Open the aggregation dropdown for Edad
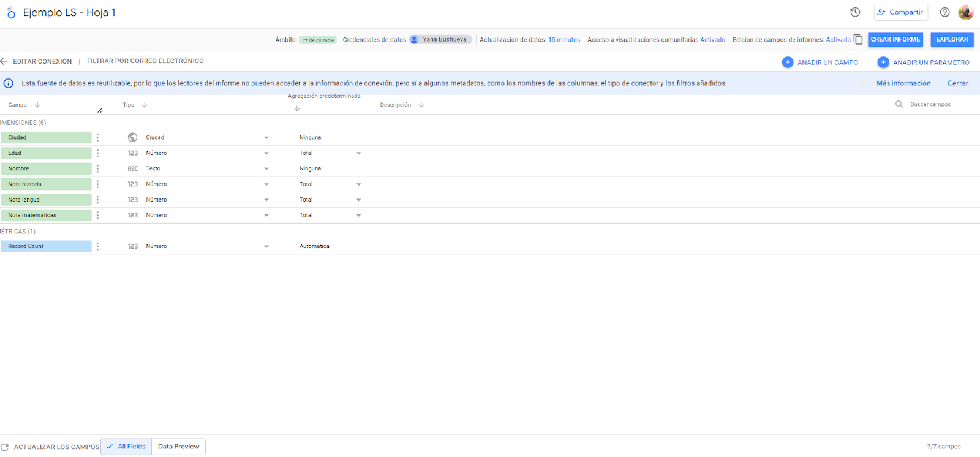This screenshot has height=457, width=980. [359, 153]
